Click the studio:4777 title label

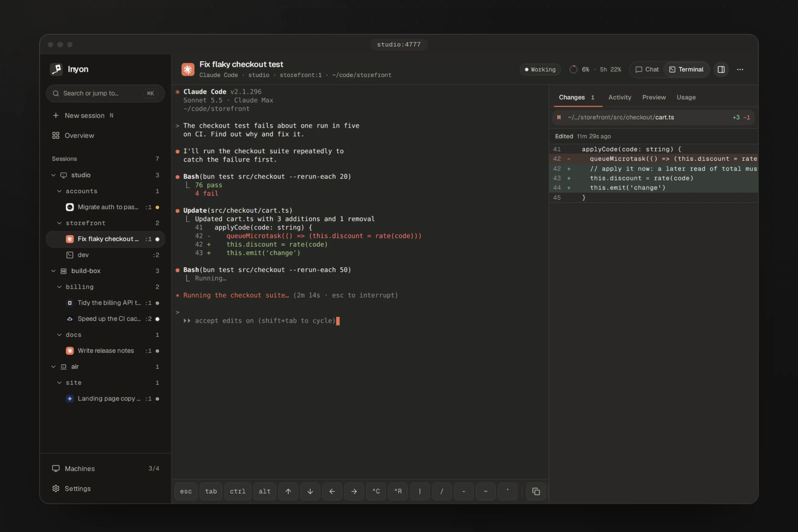pyautogui.click(x=399, y=44)
